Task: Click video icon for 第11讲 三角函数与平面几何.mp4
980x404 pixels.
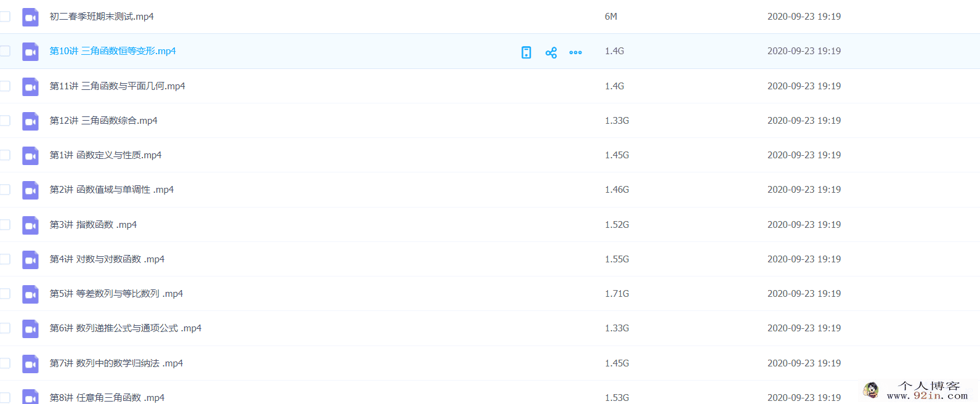Action: pos(30,86)
